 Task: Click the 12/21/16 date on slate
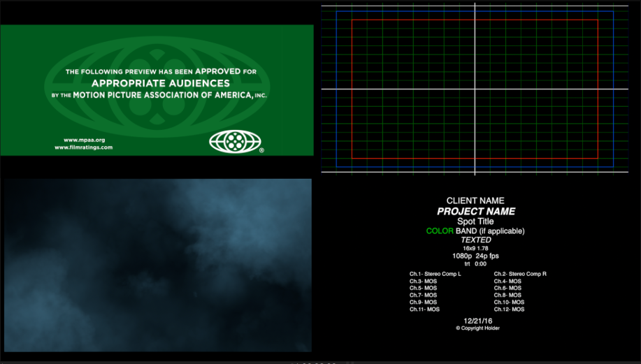click(x=475, y=320)
